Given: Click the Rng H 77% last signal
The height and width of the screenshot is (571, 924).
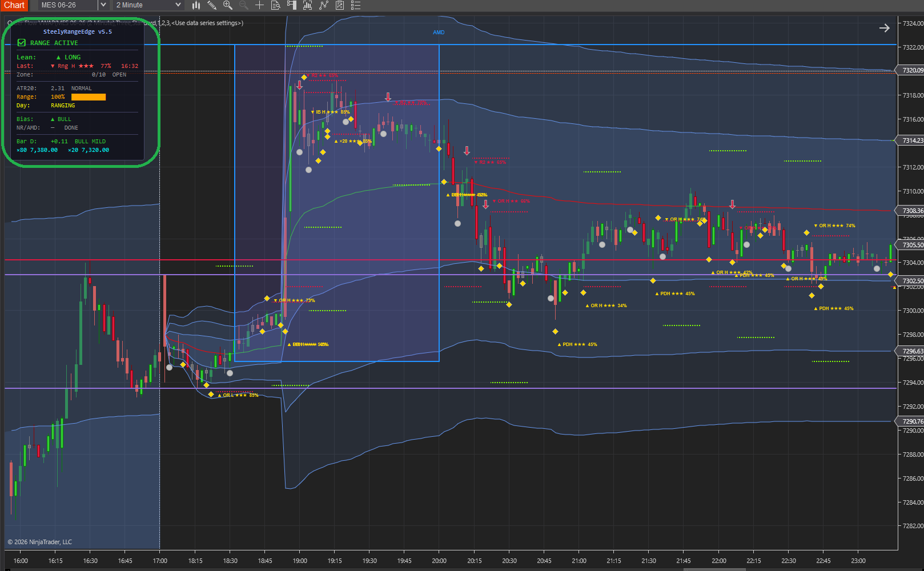Looking at the screenshot, I should 81,66.
